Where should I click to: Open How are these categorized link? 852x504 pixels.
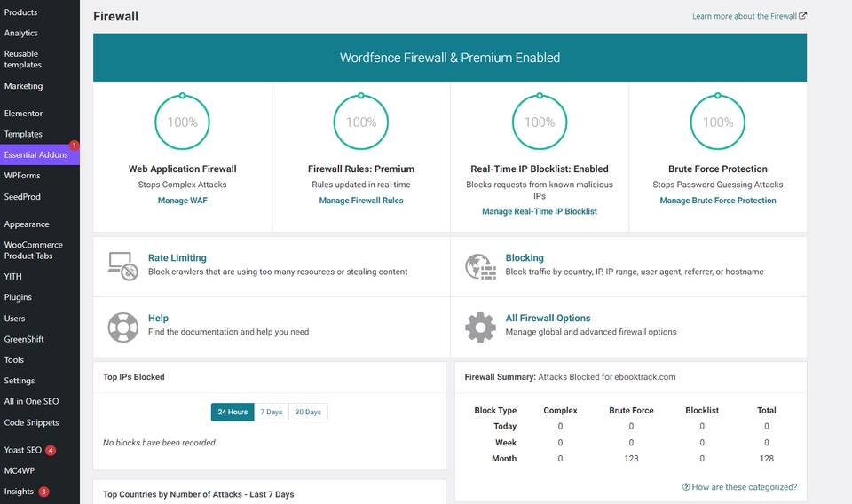[739, 487]
